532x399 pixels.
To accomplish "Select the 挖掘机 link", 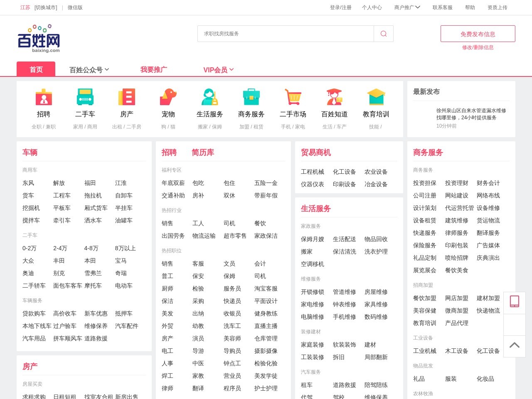I will pos(31,208).
